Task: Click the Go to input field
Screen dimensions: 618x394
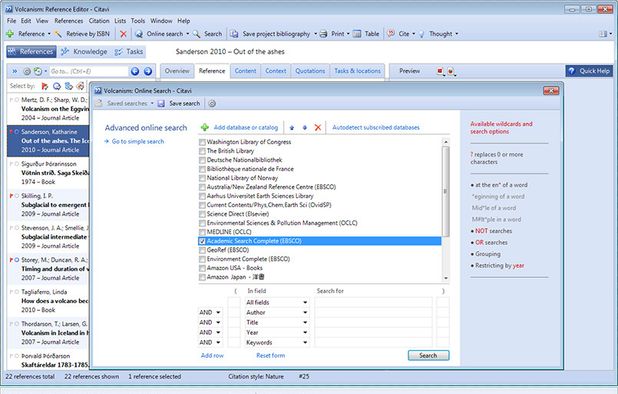Action: pos(88,71)
